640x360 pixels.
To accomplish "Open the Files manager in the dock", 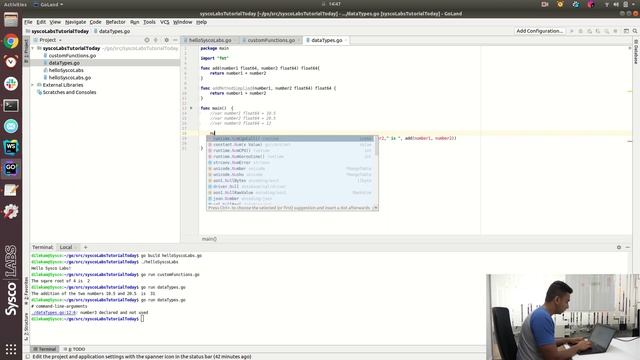I will click(x=11, y=20).
